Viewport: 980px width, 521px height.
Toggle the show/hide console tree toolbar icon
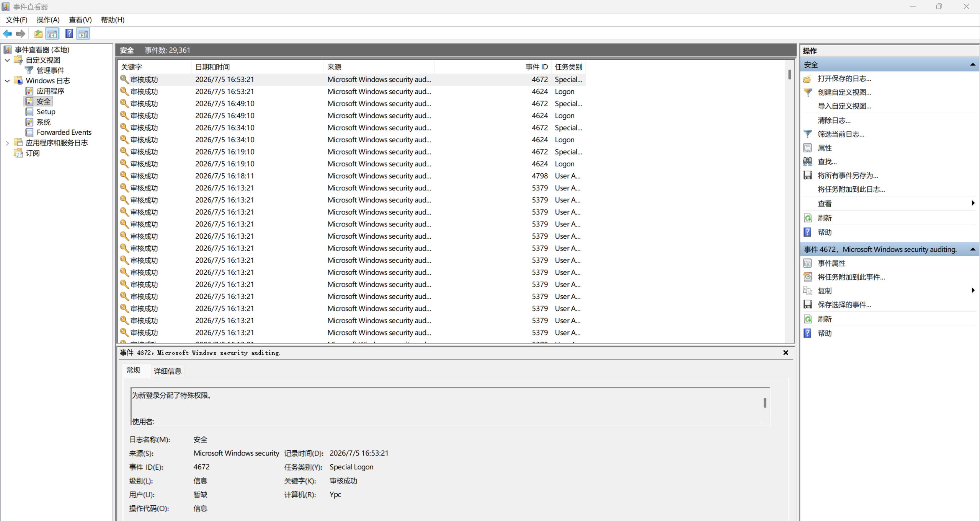tap(52, 34)
